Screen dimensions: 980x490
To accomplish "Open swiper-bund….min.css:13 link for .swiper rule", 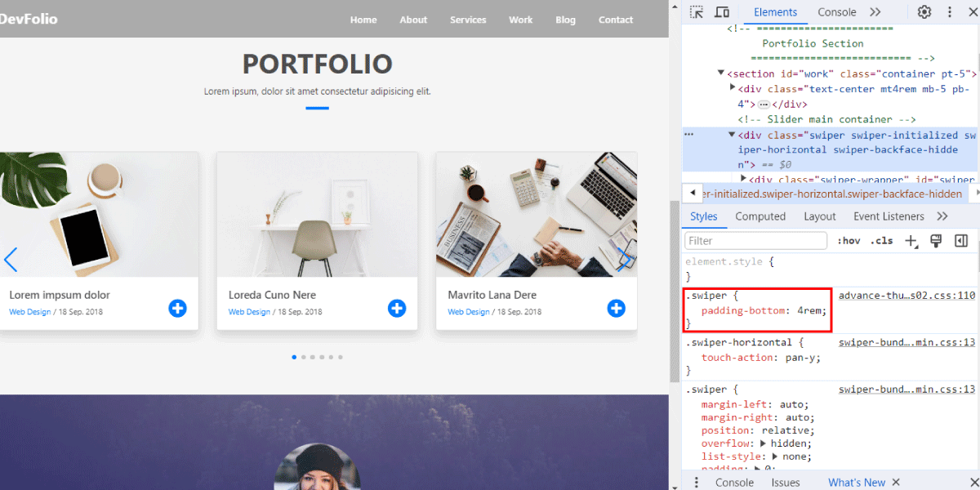I will [x=906, y=390].
